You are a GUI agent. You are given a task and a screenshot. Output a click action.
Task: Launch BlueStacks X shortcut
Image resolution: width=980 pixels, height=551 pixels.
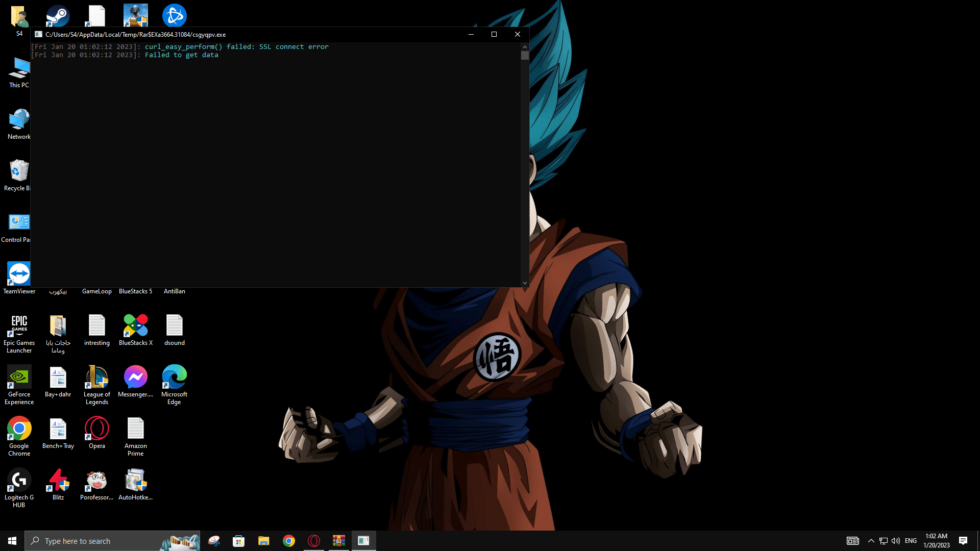point(136,330)
